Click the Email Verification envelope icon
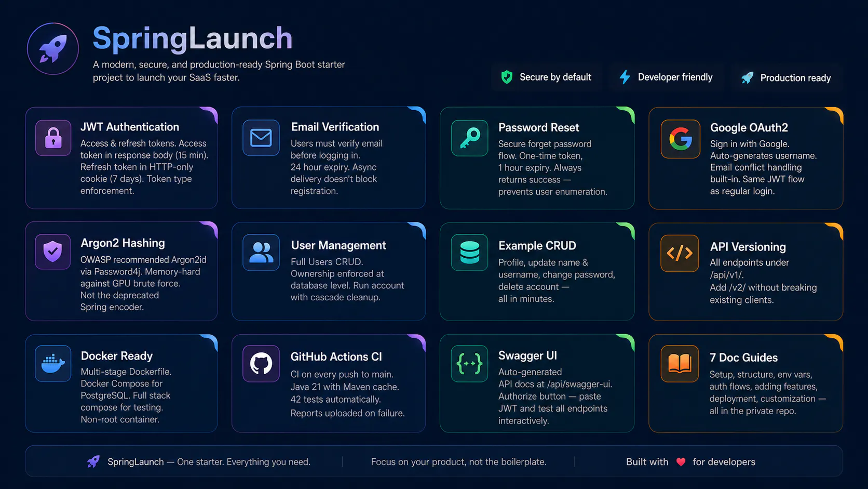The image size is (868, 489). (x=261, y=138)
